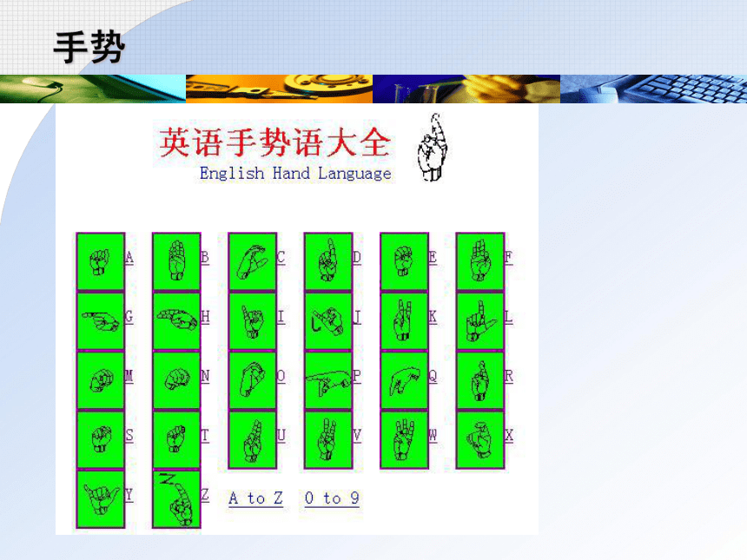Click the hand sign image for letter X
This screenshot has width=747, height=560.
pyautogui.click(x=480, y=439)
